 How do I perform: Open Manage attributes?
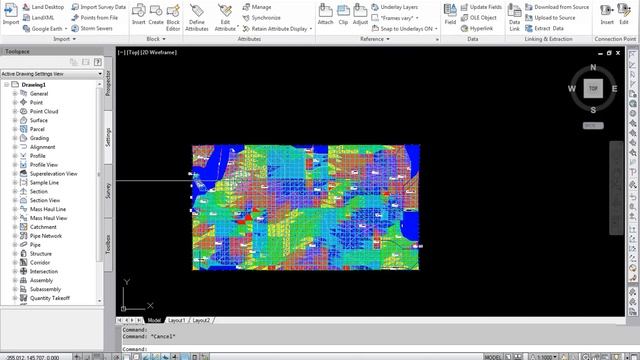tap(257, 7)
